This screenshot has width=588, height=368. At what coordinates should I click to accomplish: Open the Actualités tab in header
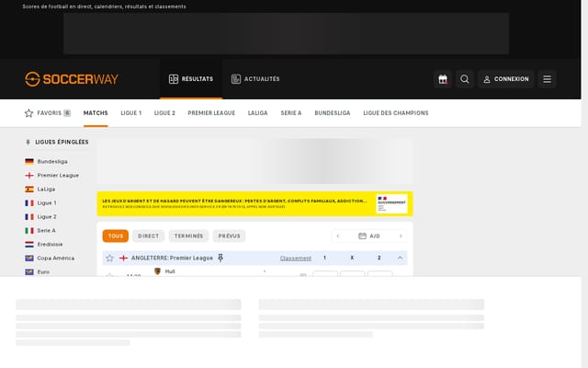(x=255, y=79)
